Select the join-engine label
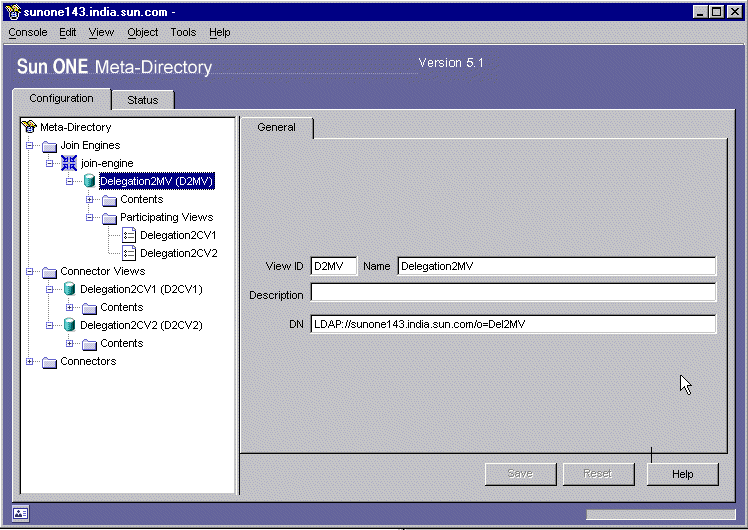 pyautogui.click(x=107, y=163)
